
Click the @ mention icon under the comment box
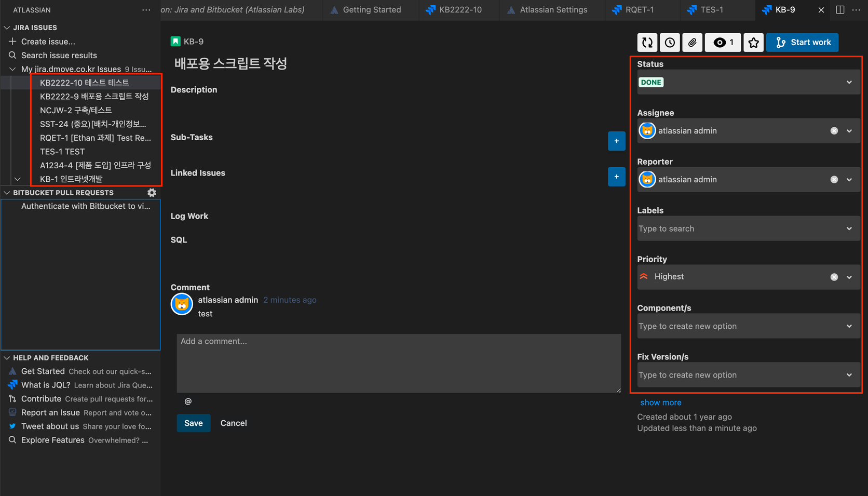(187, 401)
